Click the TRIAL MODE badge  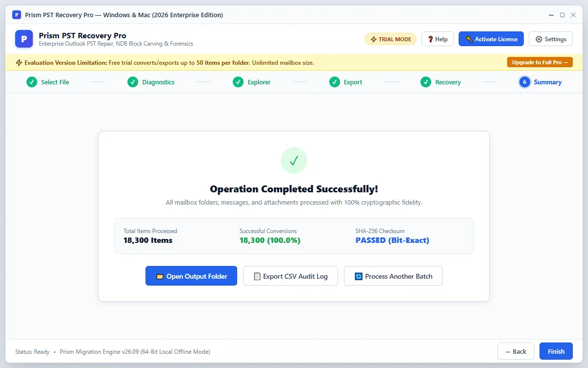click(x=391, y=39)
